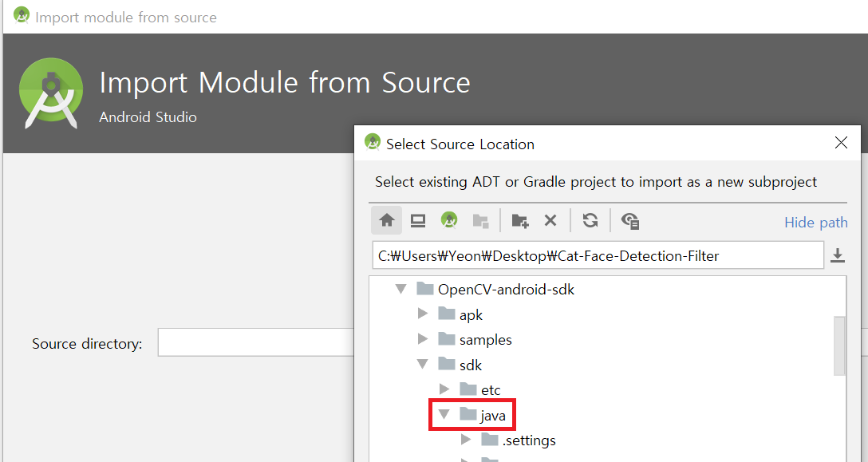
Task: Select the apk folder row
Action: (460, 314)
